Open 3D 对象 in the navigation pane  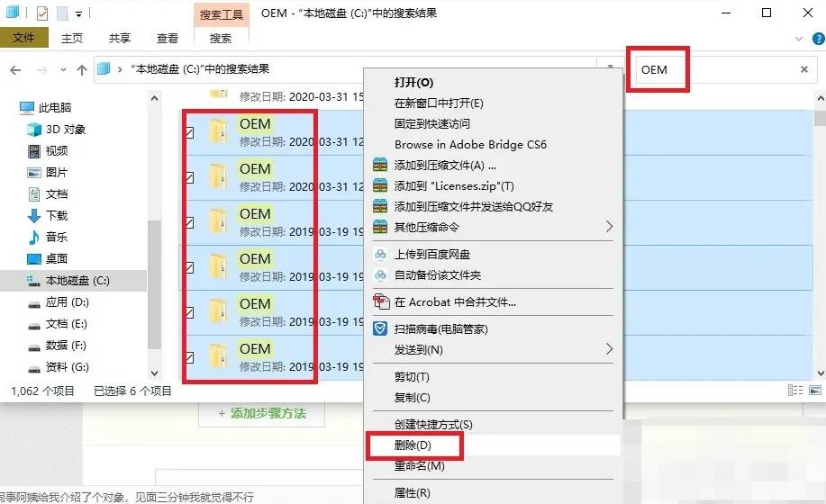click(57, 129)
